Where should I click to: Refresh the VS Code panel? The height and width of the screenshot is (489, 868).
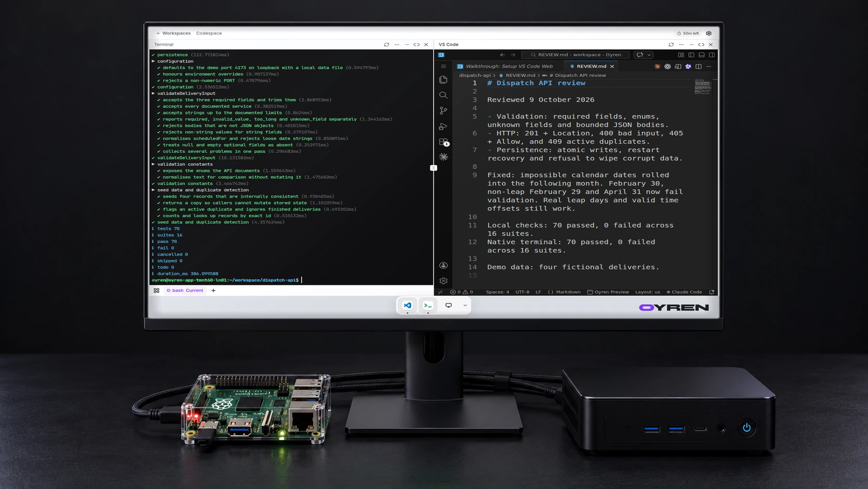(671, 45)
